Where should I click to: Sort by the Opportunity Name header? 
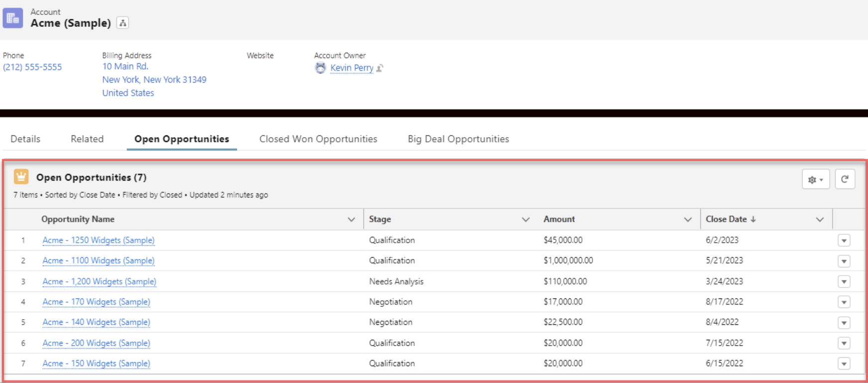pyautogui.click(x=78, y=219)
